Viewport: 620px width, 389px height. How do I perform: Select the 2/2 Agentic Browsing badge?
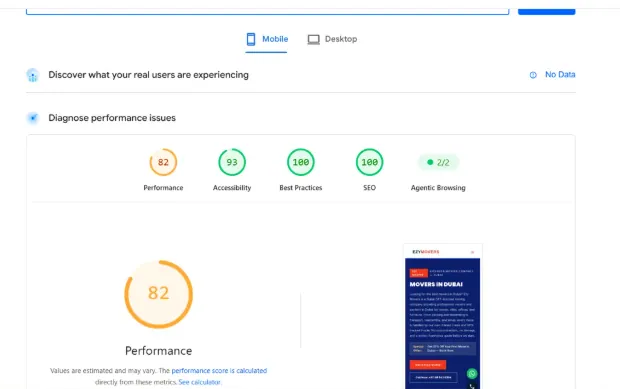(x=438, y=162)
